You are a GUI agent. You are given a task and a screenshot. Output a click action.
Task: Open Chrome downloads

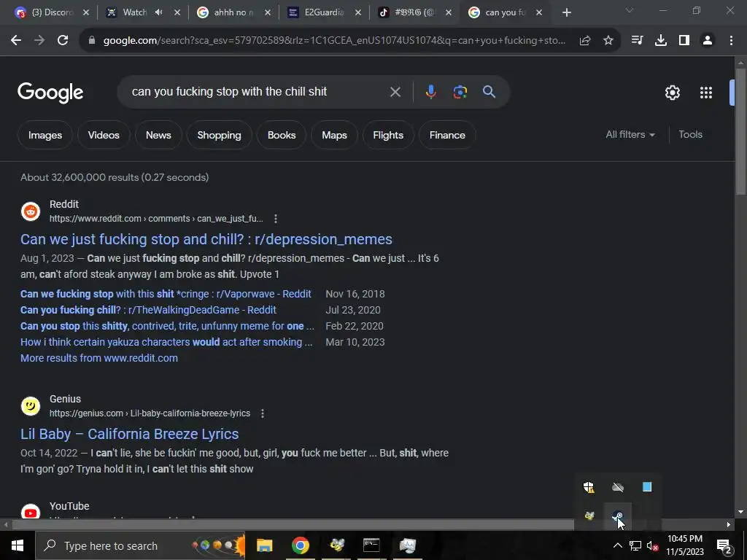pyautogui.click(x=660, y=41)
